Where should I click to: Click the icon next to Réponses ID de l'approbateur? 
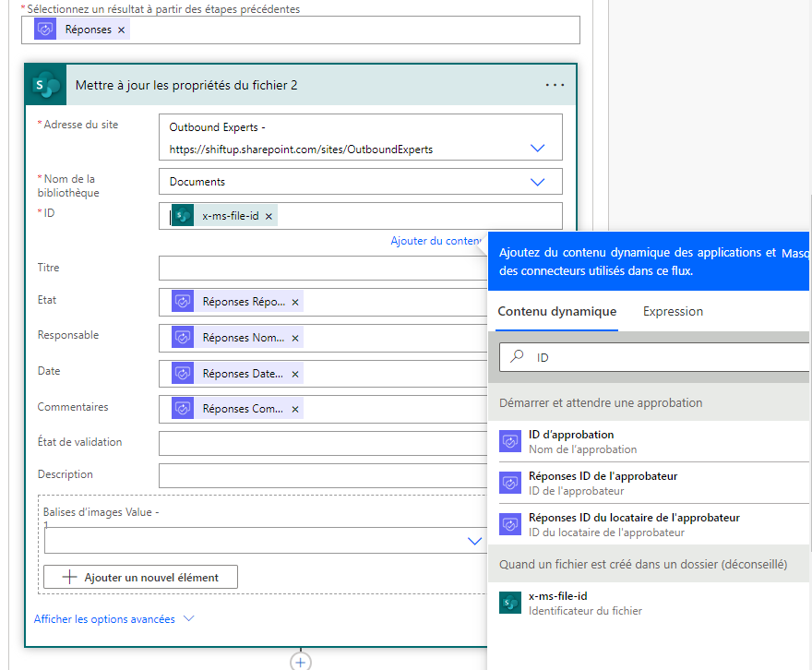coord(510,483)
